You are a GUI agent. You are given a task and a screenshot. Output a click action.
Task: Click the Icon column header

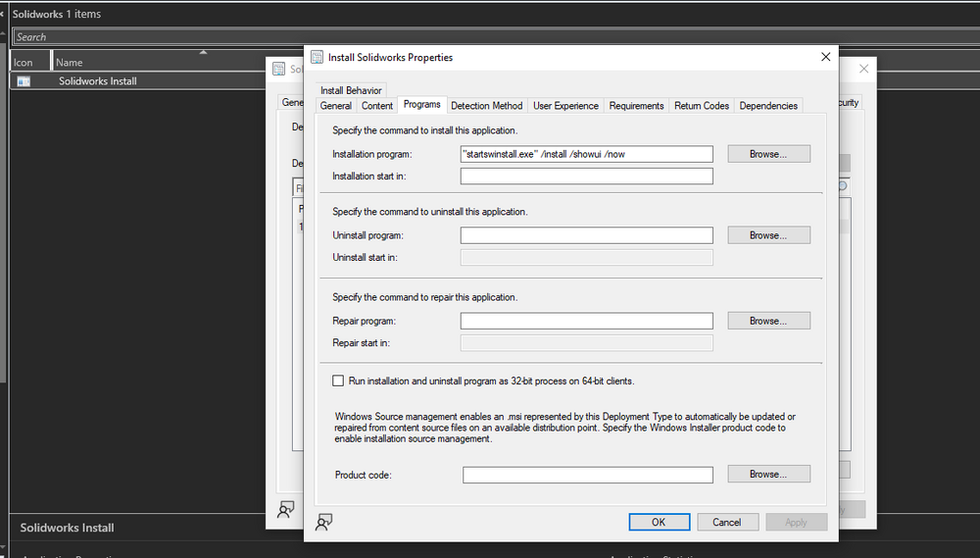tap(29, 62)
